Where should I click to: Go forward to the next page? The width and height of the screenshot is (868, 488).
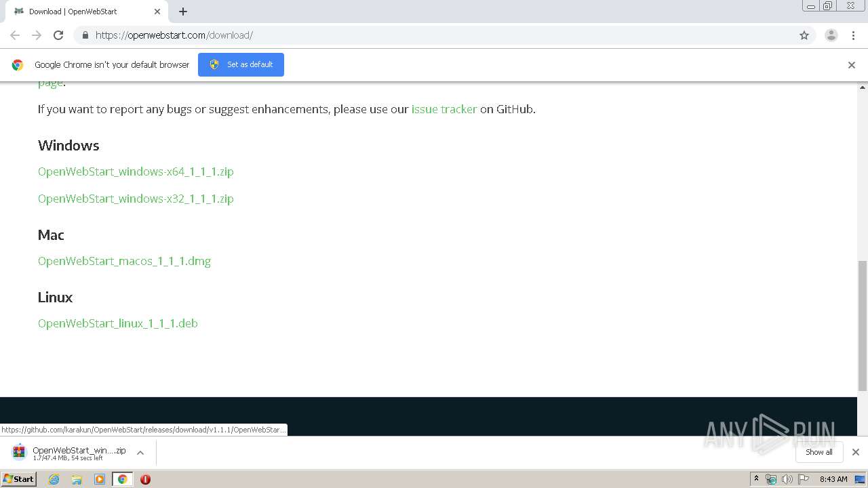tap(37, 35)
